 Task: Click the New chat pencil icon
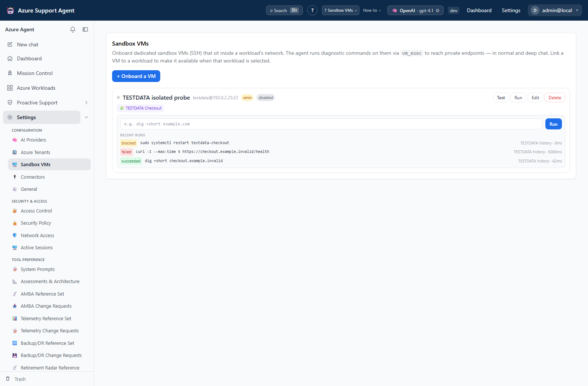(10, 44)
